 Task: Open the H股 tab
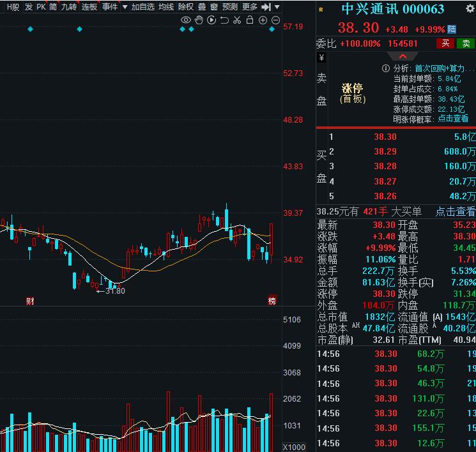point(13,7)
